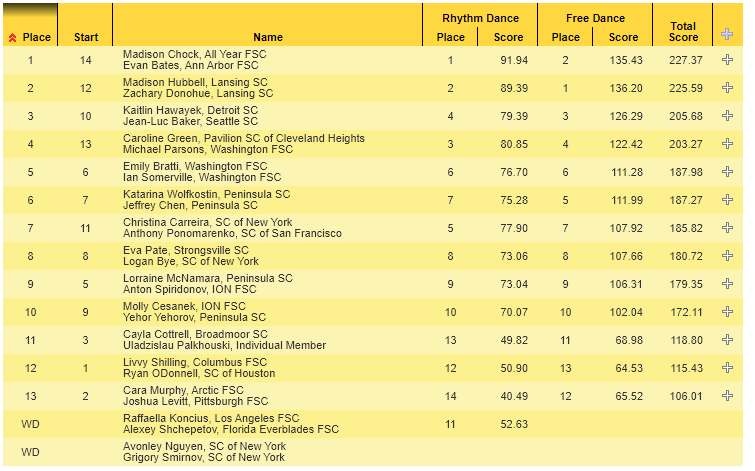755x471 pixels.
Task: Sort by Rhythm Dance Score header
Action: point(508,37)
